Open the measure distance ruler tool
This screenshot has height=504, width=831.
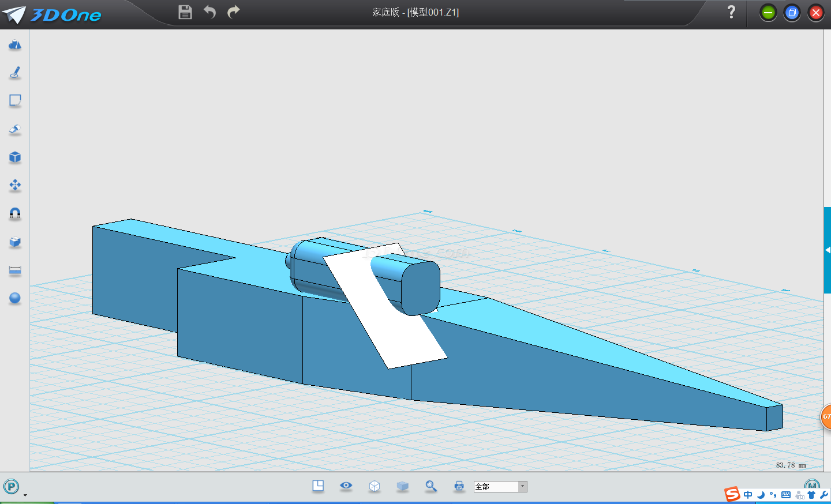15,270
